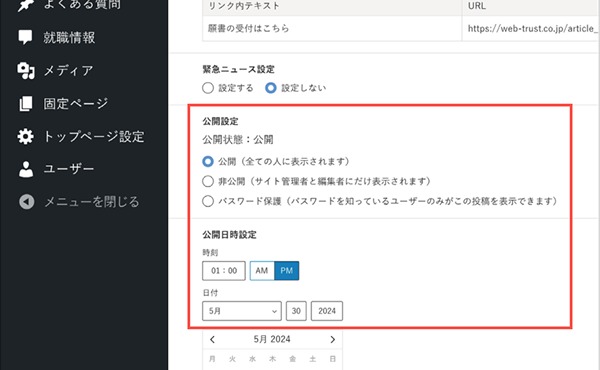Click the time field showing 01:00
Screen dimensions: 600x370
(x=224, y=271)
